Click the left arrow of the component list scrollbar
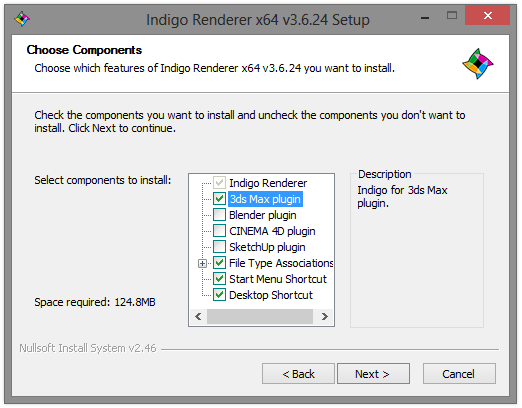Screen dimensions: 522x408 tap(198, 316)
